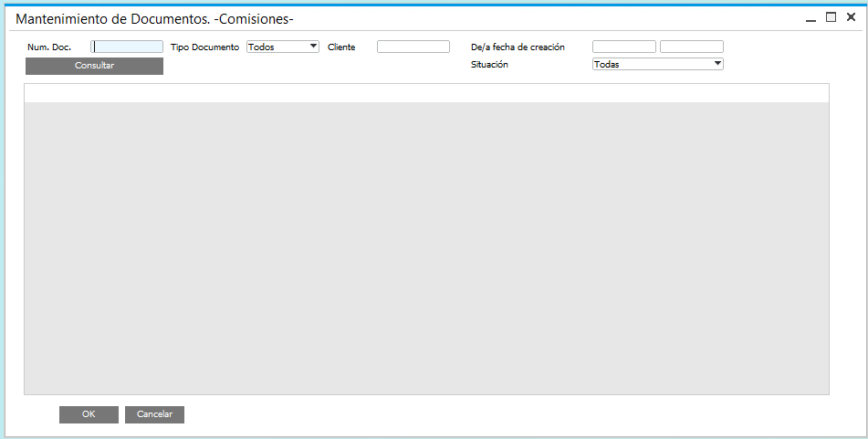Open the Tipo Documento dropdown
868x439 pixels.
283,47
